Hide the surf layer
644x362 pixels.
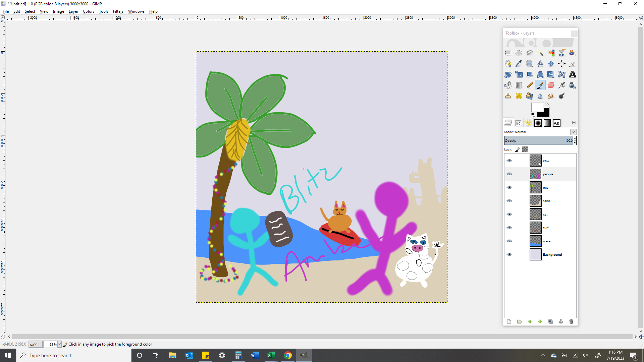click(509, 228)
